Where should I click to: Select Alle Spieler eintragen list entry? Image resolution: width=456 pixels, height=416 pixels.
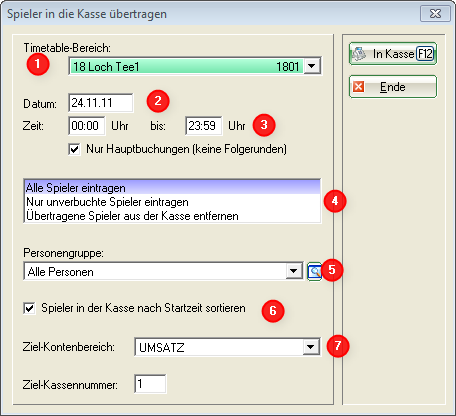pyautogui.click(x=172, y=188)
